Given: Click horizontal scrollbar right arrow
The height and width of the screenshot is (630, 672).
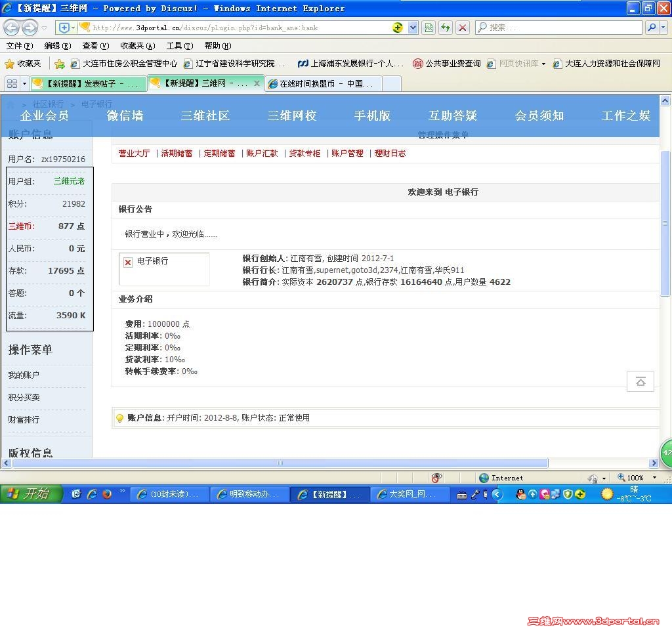Looking at the screenshot, I should (654, 463).
